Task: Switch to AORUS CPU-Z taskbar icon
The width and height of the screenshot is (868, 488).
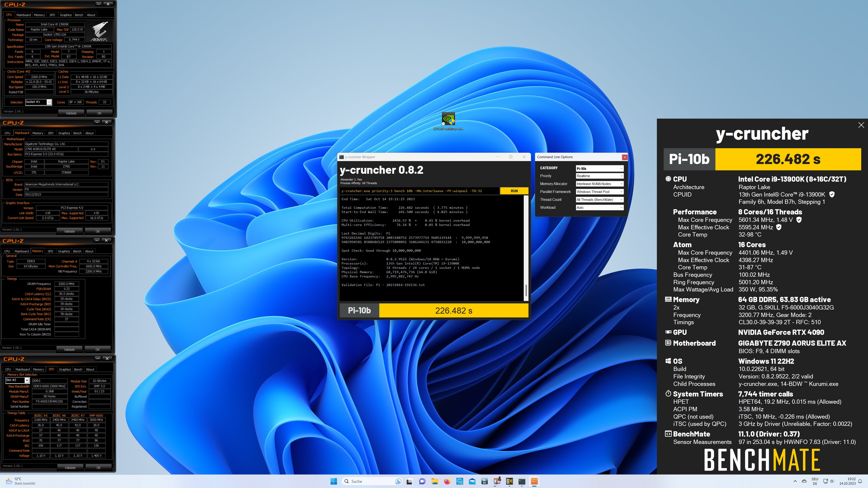Action: point(534,481)
